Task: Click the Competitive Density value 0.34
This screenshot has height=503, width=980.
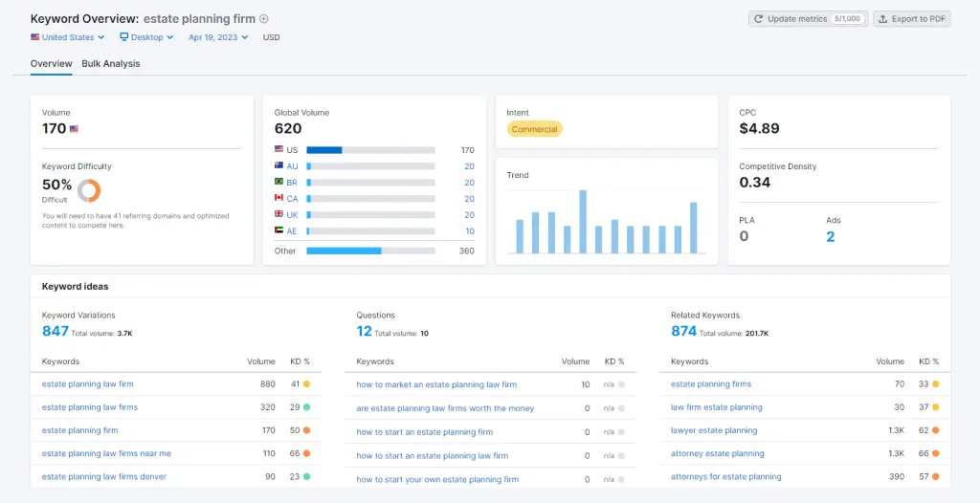Action: point(754,183)
